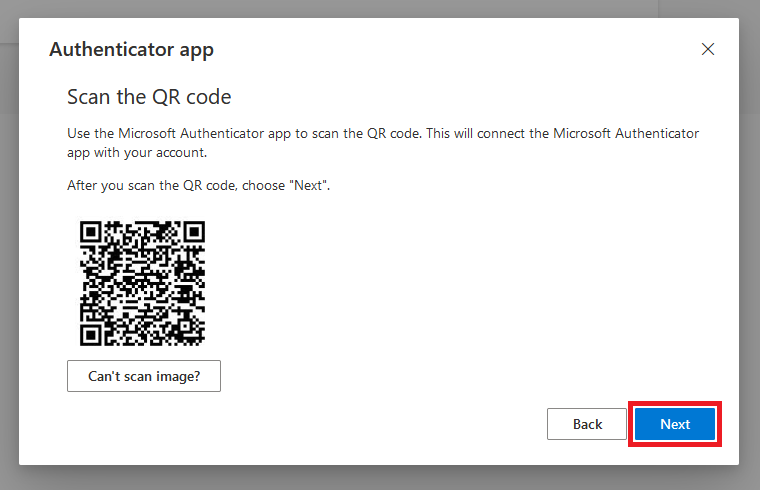
Task: Click the "Scan the QR code" heading
Action: (x=149, y=97)
